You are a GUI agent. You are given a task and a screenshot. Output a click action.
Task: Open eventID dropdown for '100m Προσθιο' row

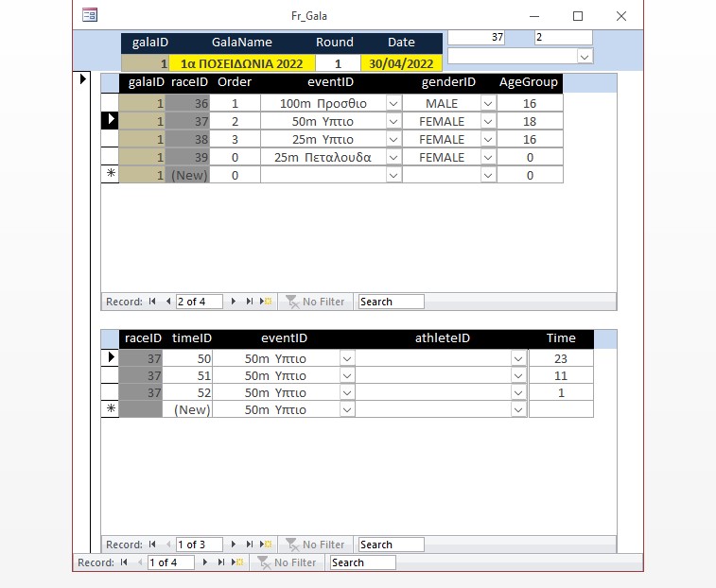point(393,104)
